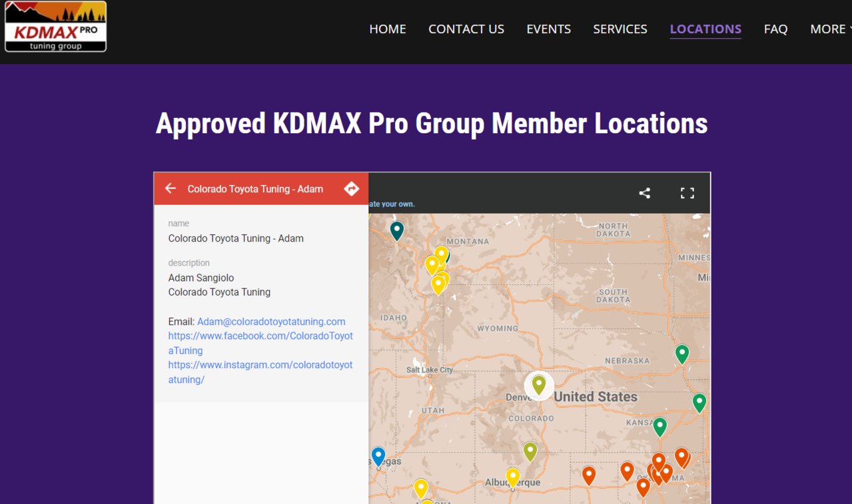Open the FAQ page

click(775, 29)
